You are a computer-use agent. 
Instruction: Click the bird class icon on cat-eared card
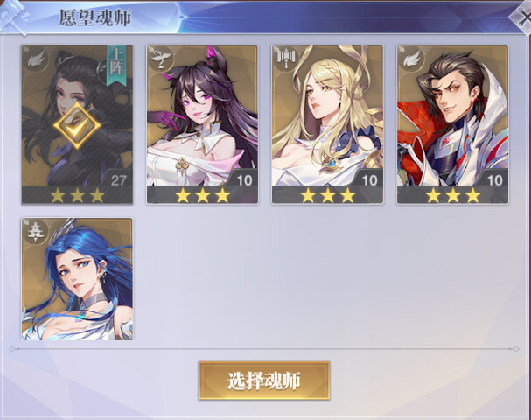pyautogui.click(x=160, y=60)
